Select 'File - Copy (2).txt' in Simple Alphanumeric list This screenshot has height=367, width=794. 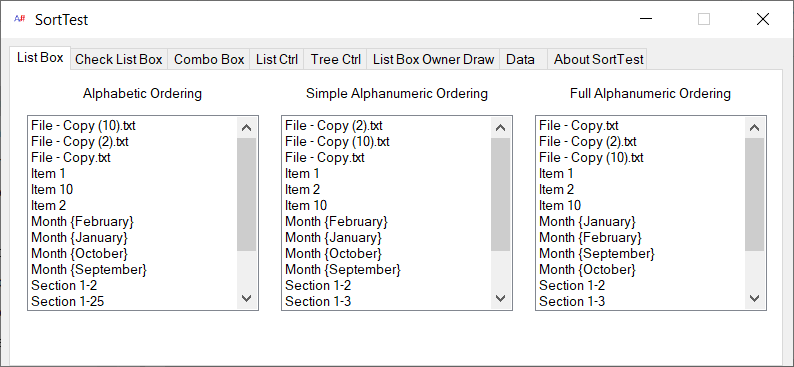click(x=387, y=125)
